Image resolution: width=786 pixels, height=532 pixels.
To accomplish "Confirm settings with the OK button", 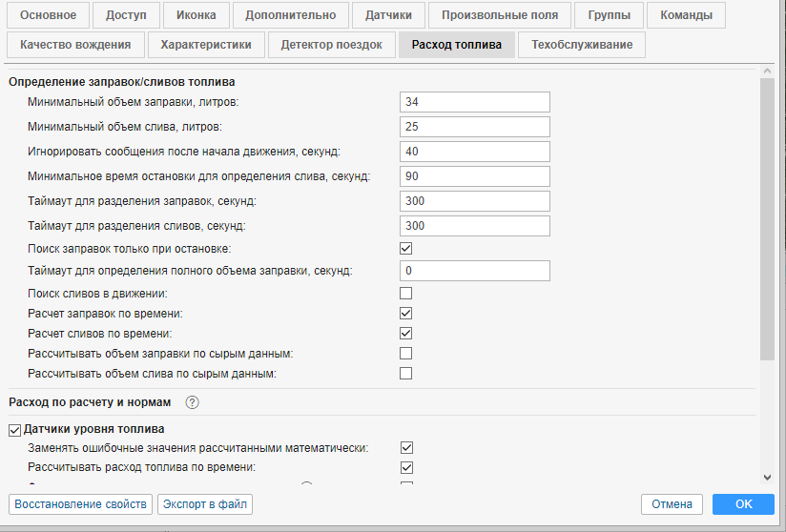I will click(x=743, y=504).
